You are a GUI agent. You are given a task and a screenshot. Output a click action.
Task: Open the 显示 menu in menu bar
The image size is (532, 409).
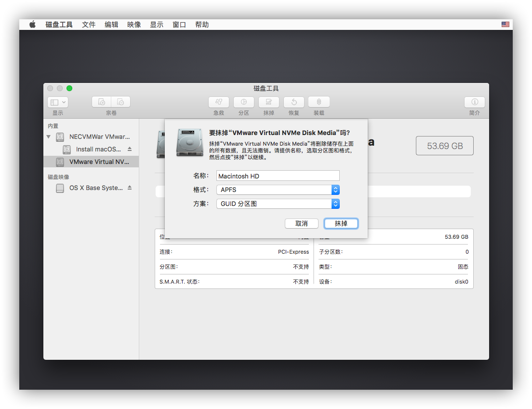tap(157, 25)
